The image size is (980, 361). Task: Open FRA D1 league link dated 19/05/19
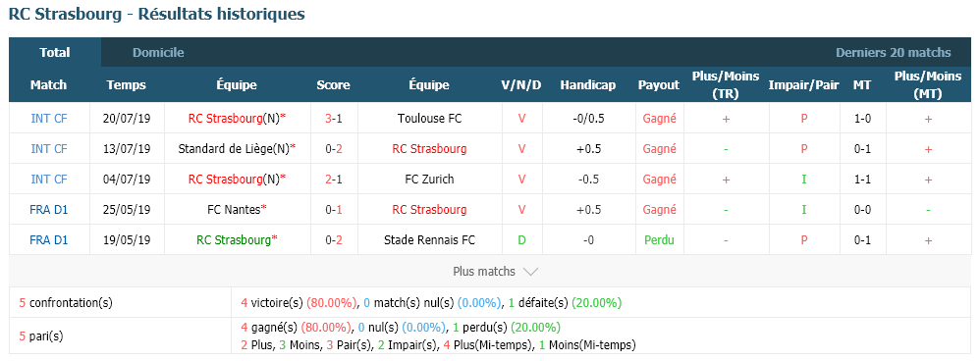49,239
